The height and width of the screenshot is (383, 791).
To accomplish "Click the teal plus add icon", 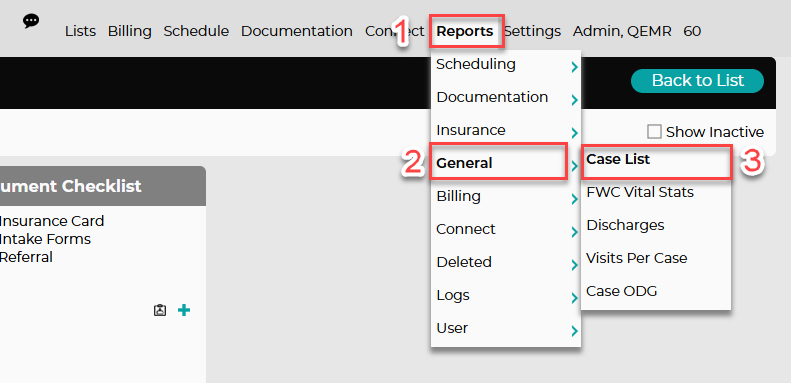I will (184, 310).
